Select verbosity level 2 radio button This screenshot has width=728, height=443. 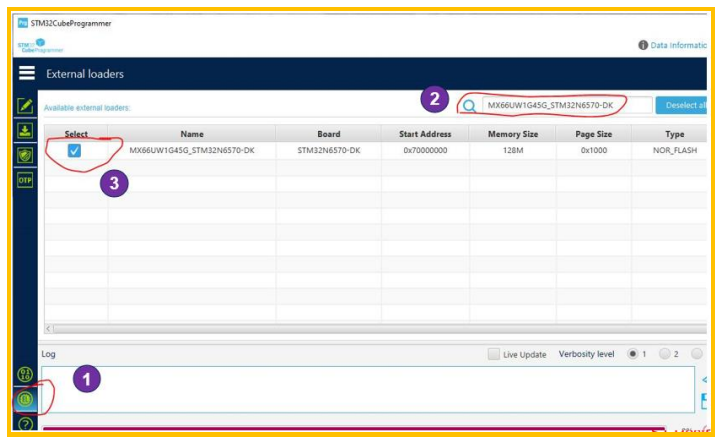click(x=664, y=354)
